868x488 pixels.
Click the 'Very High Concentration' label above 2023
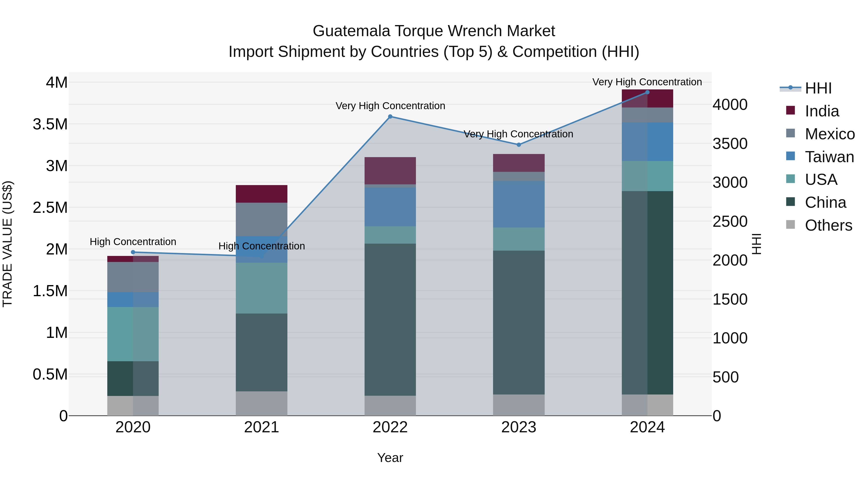pos(519,134)
